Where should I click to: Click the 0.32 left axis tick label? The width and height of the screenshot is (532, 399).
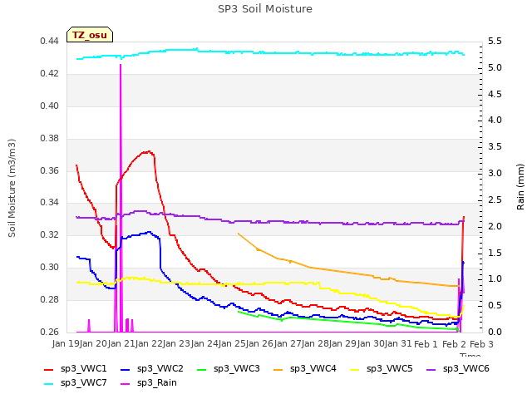[x=49, y=234]
